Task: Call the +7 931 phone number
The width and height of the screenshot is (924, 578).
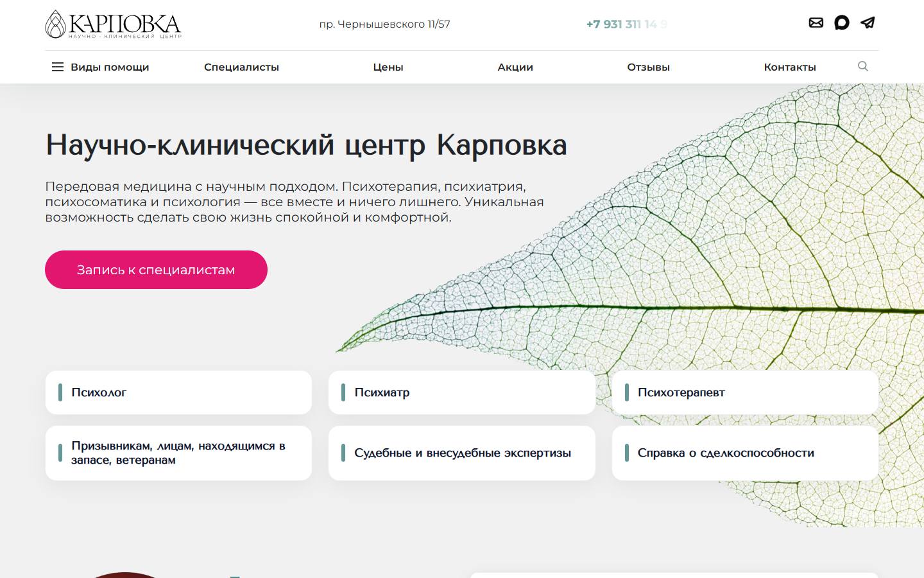Action: pyautogui.click(x=627, y=24)
